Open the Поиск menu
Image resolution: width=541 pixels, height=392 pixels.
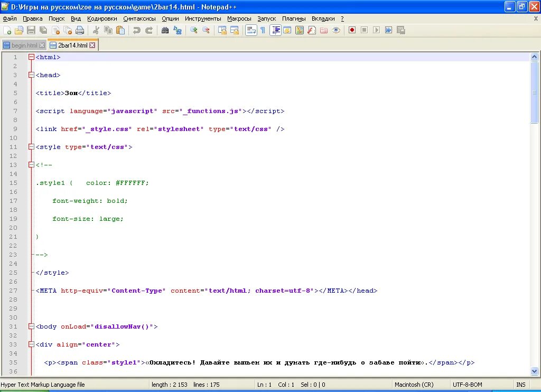coord(57,18)
